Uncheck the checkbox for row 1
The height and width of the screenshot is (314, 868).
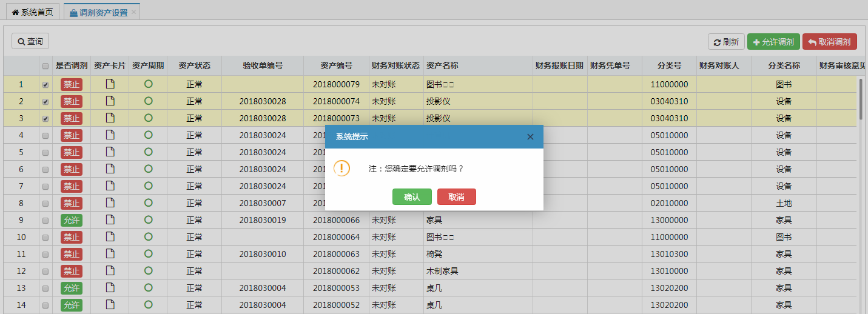(45, 85)
